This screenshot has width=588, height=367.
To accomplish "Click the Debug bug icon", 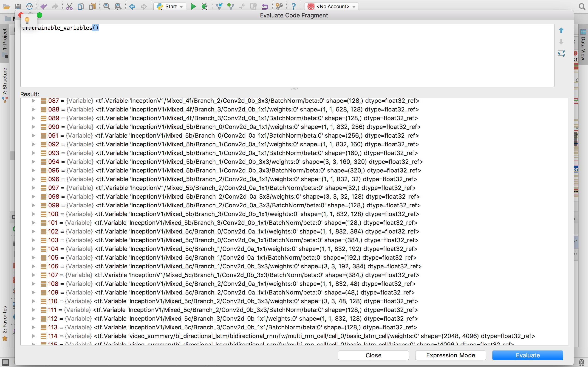I will (x=205, y=6).
